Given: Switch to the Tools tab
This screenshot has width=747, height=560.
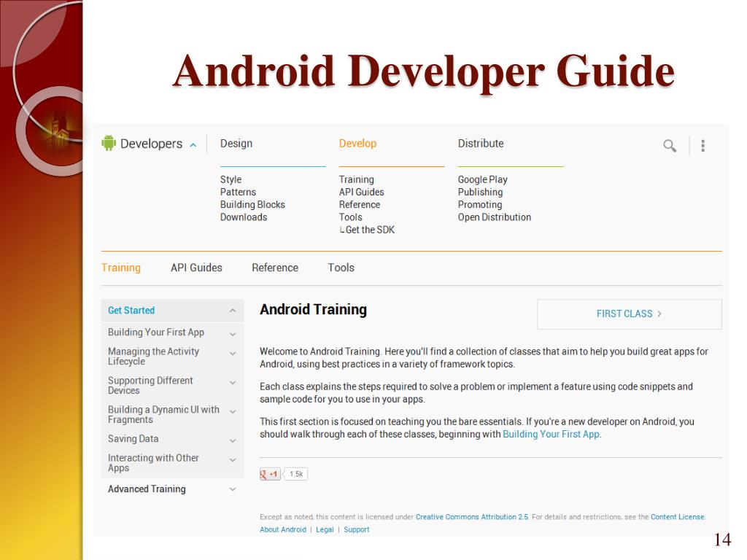Looking at the screenshot, I should point(341,268).
